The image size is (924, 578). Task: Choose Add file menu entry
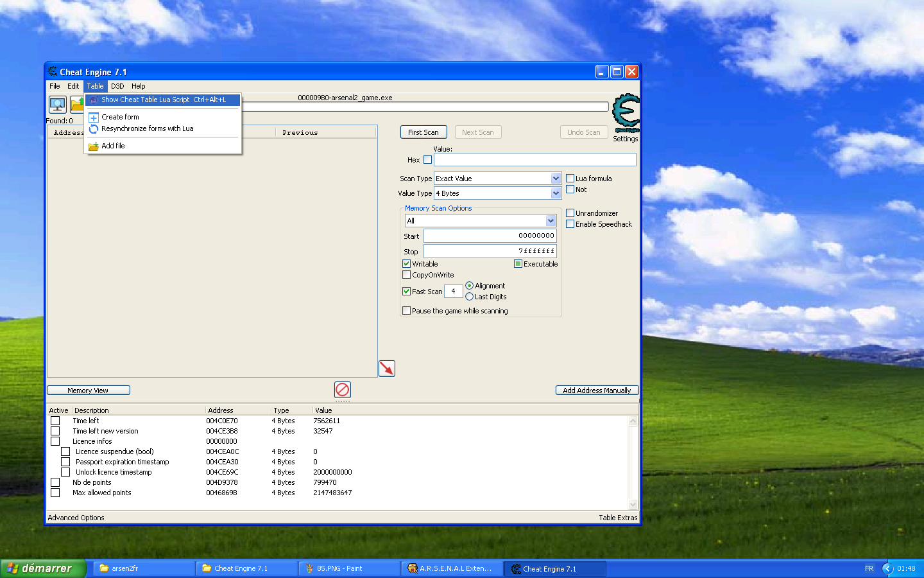click(x=163, y=146)
